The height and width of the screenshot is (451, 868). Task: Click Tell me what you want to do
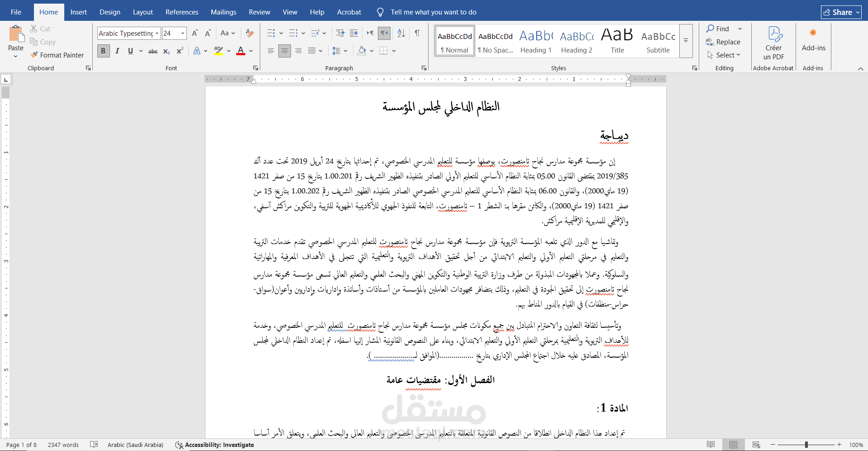(434, 12)
